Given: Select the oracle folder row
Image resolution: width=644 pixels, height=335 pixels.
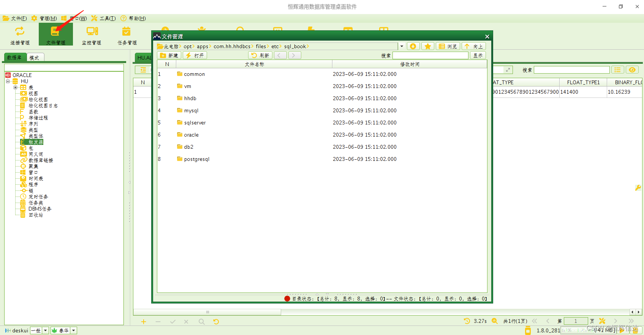Looking at the screenshot, I should tap(322, 135).
